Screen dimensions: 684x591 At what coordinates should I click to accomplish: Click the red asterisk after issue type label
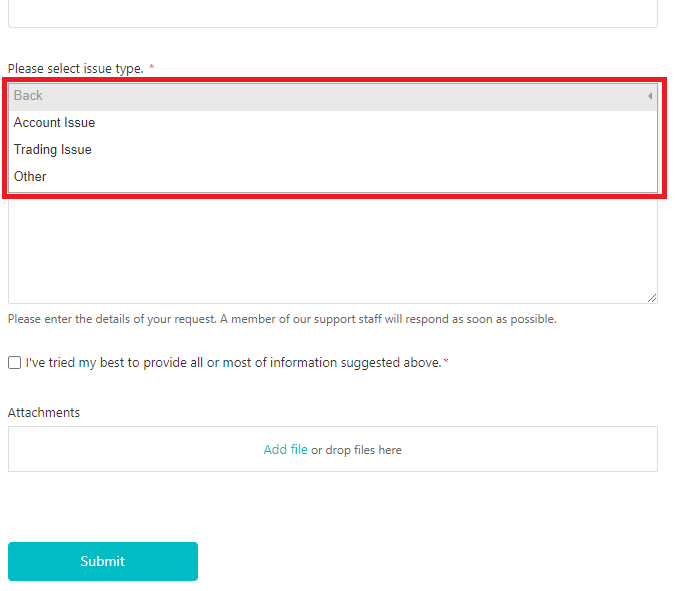point(152,69)
